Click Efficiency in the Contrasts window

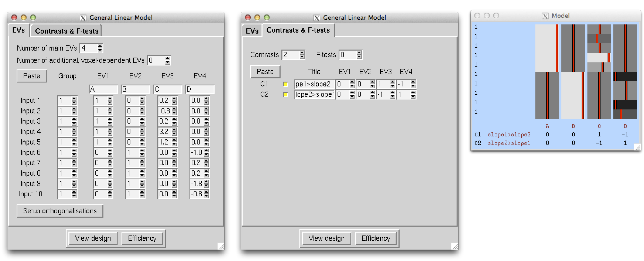tap(376, 238)
